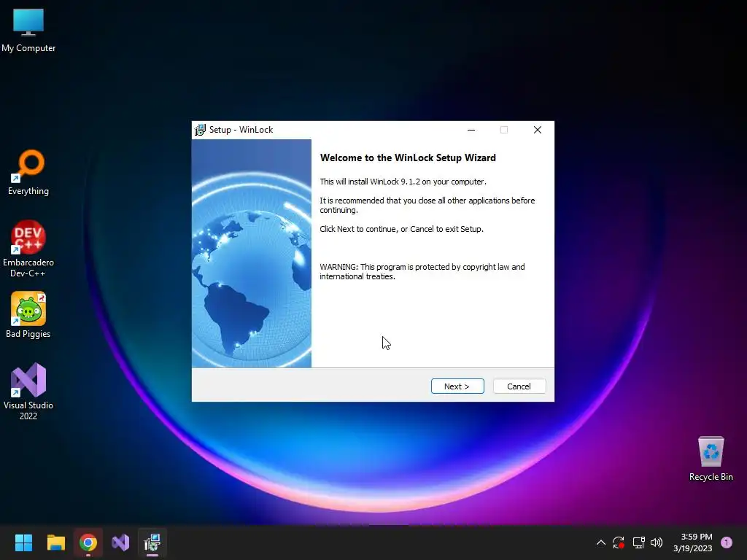Viewport: 747px width, 560px height.
Task: Click the copyright WARNING text
Action: tap(422, 271)
